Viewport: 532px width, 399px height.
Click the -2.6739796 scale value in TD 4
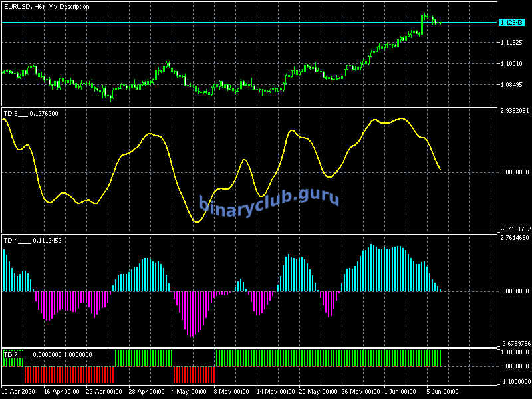pos(514,344)
